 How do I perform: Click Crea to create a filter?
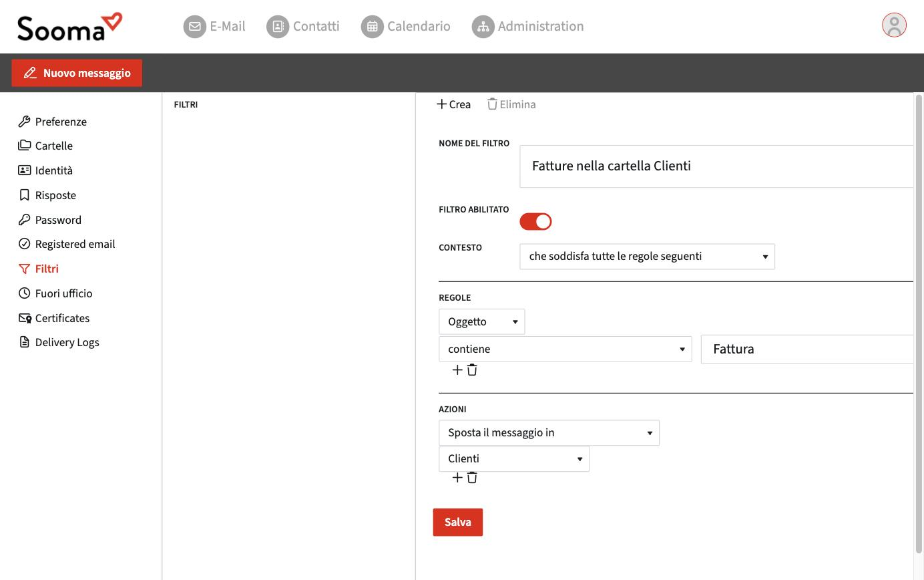pyautogui.click(x=454, y=104)
